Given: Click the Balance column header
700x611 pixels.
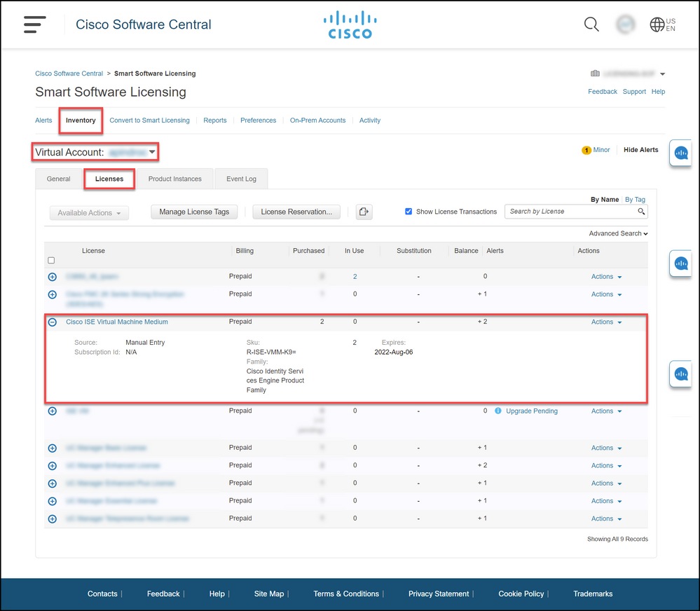Looking at the screenshot, I should 466,251.
